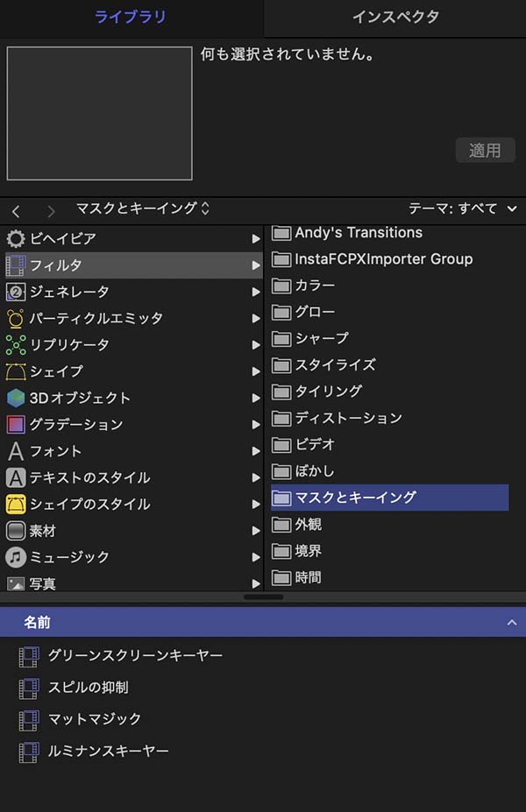Screen dimensions: 526x812
Task: Click the スタイライズ folder icon
Action: 281,365
